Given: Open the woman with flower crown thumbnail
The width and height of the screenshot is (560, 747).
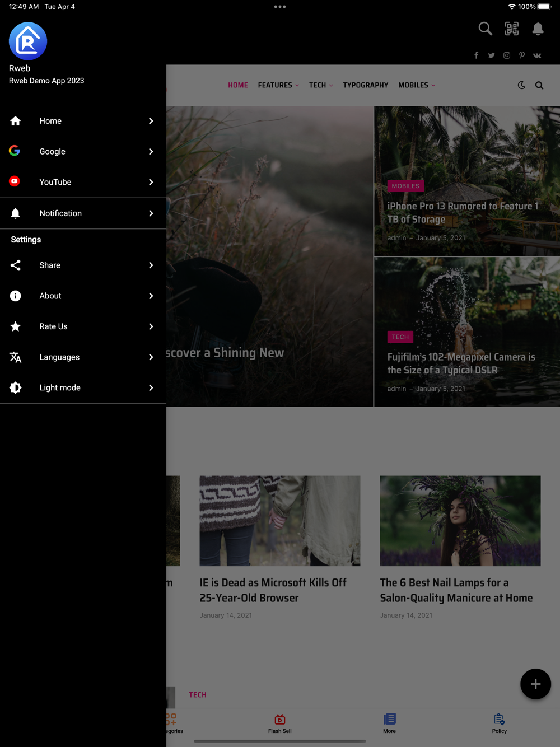Looking at the screenshot, I should tap(460, 521).
